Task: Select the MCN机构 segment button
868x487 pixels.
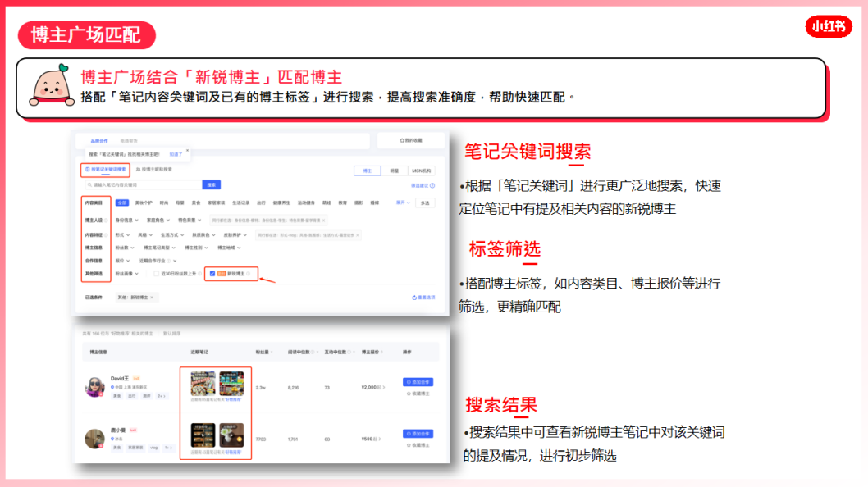Action: (421, 171)
